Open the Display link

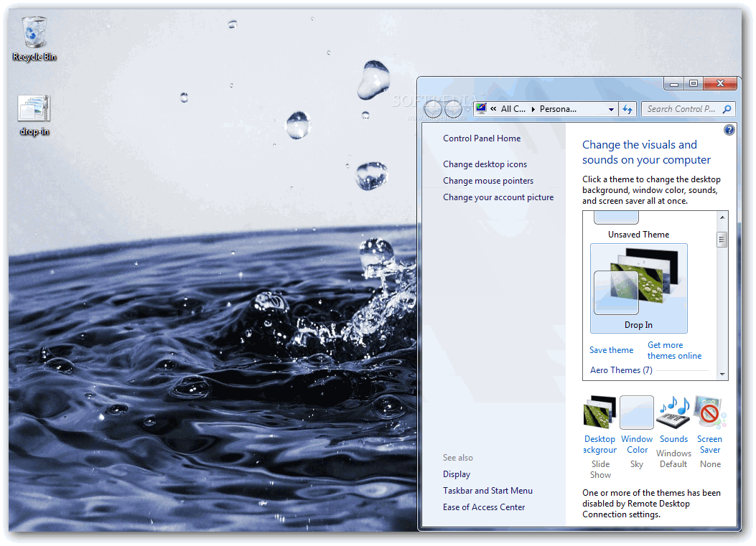[x=457, y=474]
